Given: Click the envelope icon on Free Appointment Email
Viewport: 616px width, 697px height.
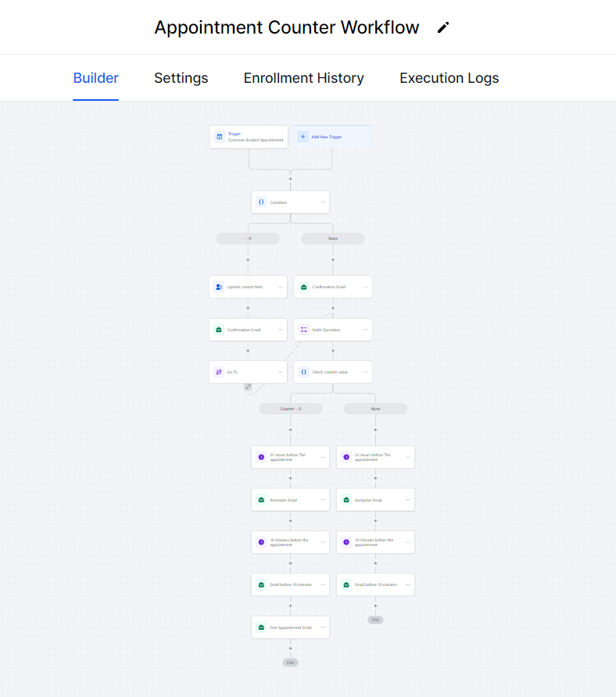Looking at the screenshot, I should coord(260,627).
